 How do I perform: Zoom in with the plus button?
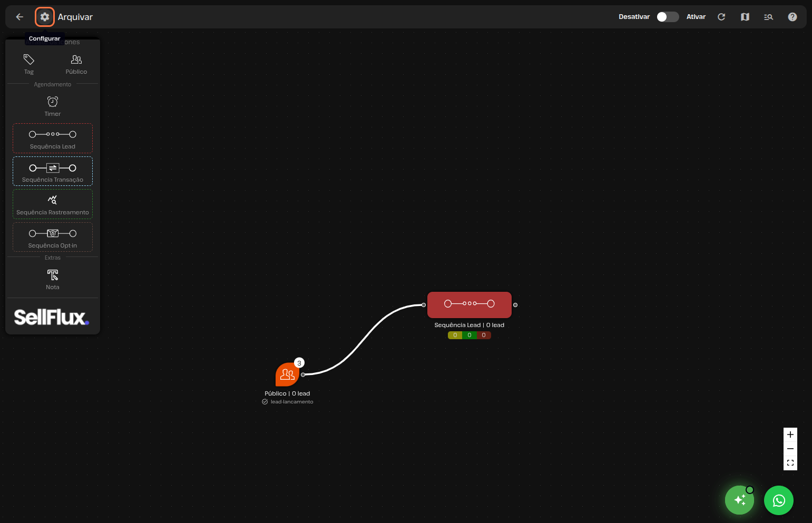790,435
